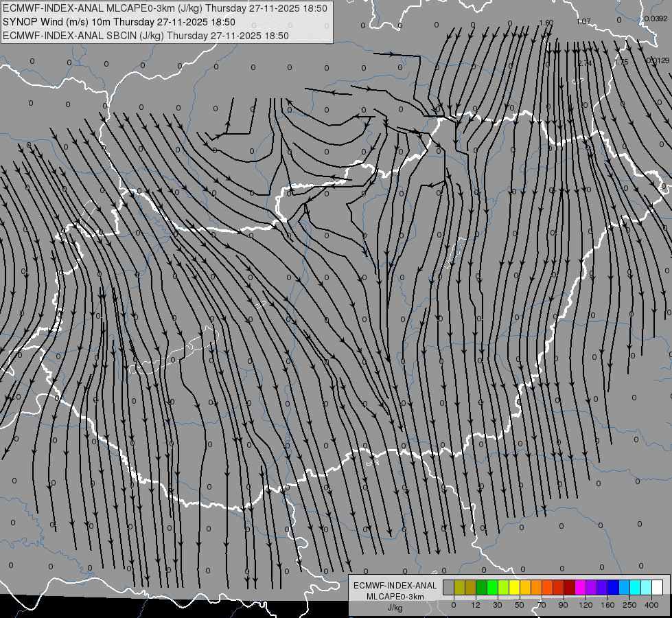The width and height of the screenshot is (672, 618).
Task: Click the sky blue legend swatch left of 250
Action: click(625, 587)
